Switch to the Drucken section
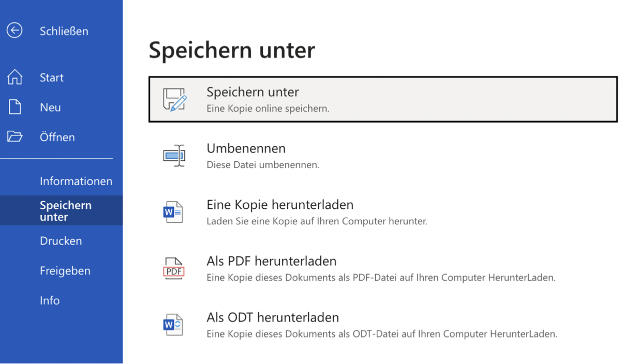Image resolution: width=623 pixels, height=364 pixels. (x=61, y=240)
